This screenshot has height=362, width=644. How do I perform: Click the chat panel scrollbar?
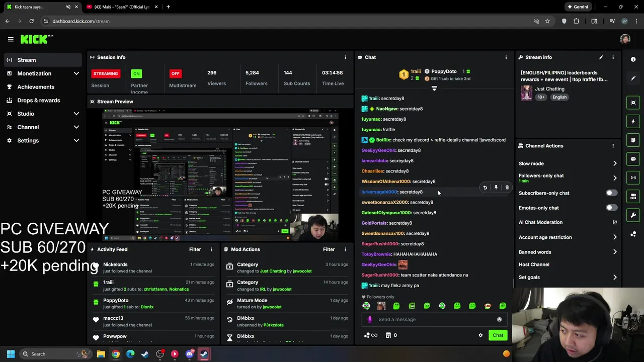click(512, 284)
